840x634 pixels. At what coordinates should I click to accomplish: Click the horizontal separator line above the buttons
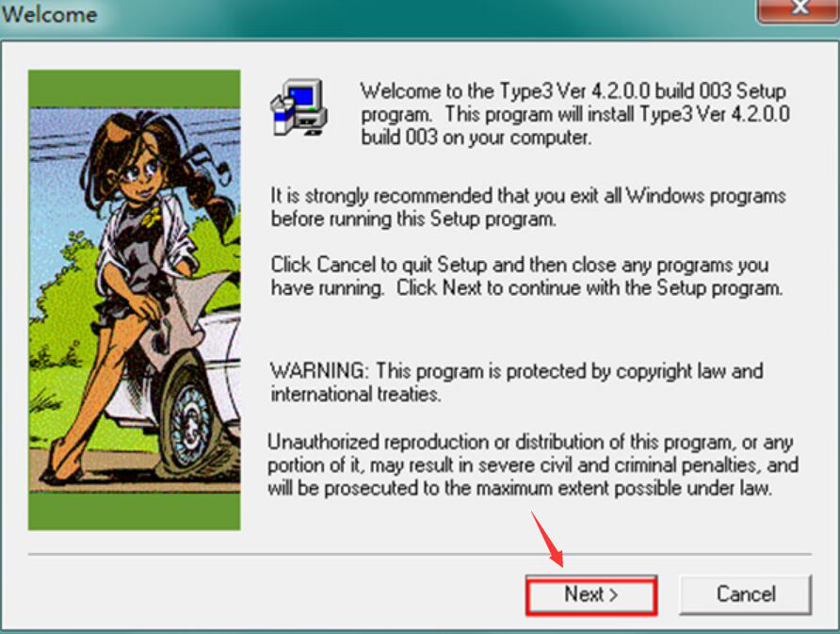[x=420, y=554]
